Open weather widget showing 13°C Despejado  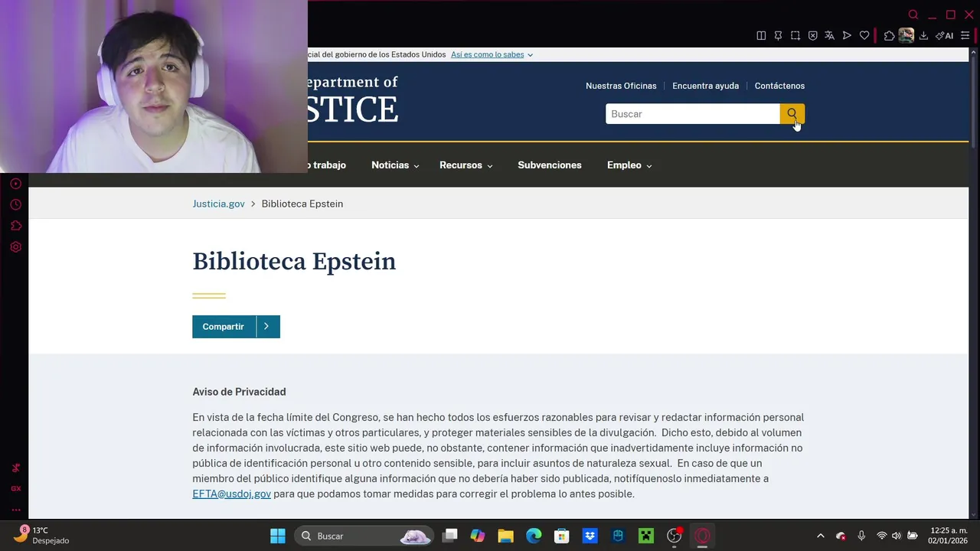tap(42, 536)
